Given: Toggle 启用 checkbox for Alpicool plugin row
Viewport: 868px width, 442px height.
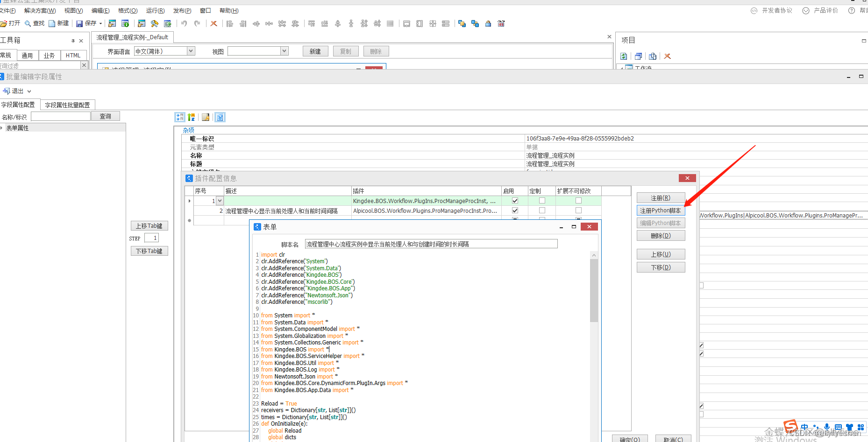Looking at the screenshot, I should (x=515, y=210).
